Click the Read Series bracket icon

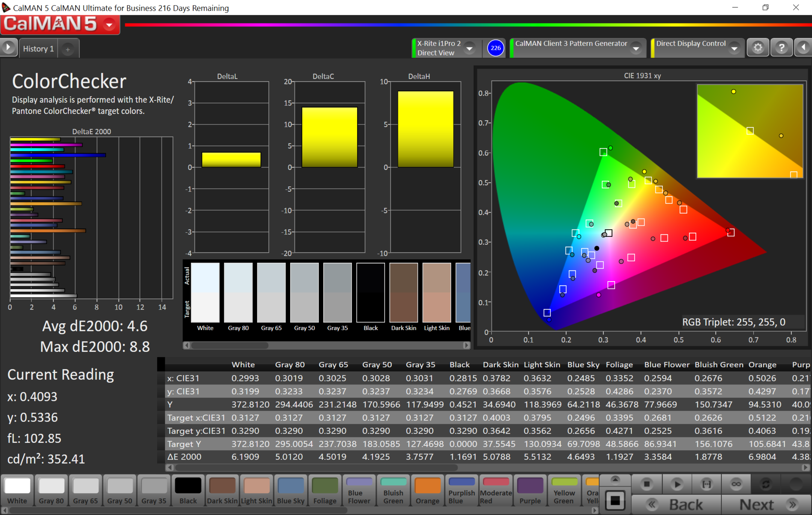(706, 484)
